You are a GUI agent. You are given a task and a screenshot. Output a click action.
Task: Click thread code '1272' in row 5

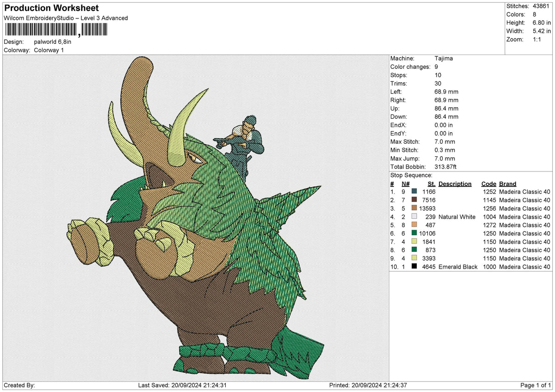489,225
